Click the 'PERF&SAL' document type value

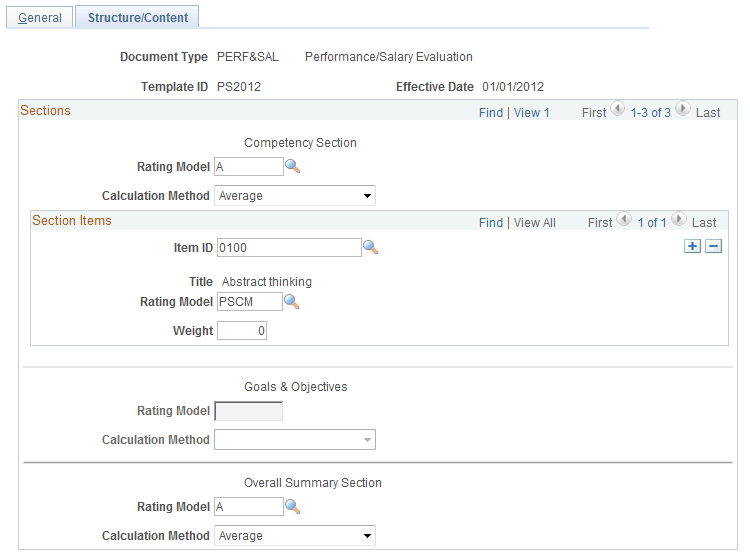(248, 57)
